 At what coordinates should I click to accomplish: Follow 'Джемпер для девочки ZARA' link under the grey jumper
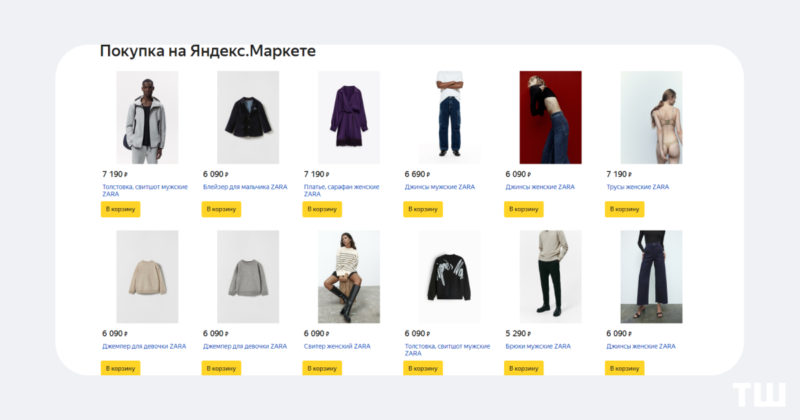pyautogui.click(x=245, y=346)
